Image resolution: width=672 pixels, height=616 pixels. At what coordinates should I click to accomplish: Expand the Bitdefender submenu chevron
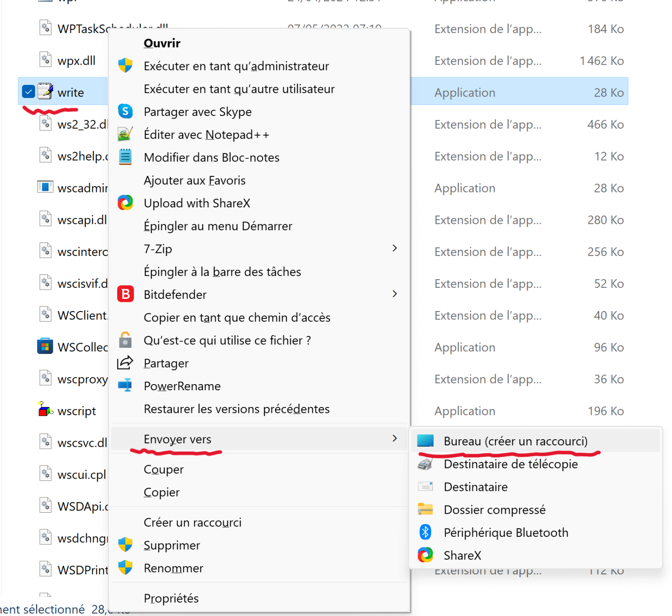395,294
